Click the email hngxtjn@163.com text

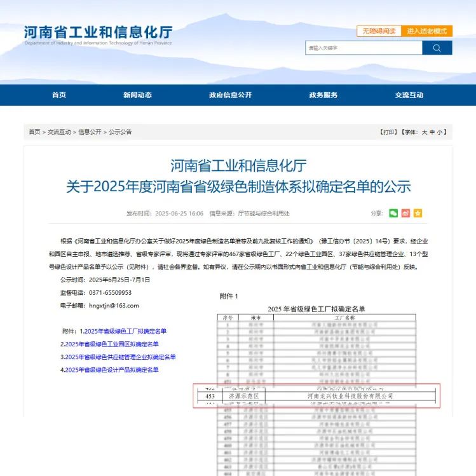pos(114,306)
